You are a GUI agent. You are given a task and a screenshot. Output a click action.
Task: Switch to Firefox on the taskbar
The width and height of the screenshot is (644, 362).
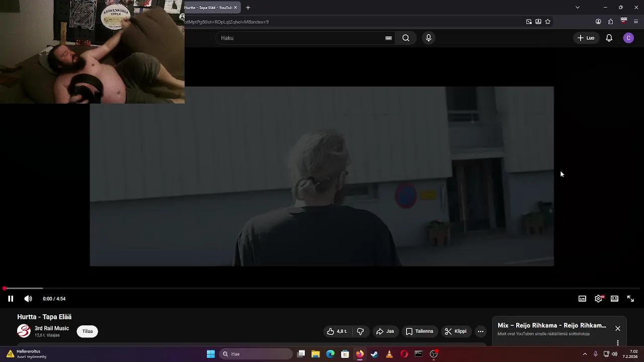click(x=360, y=354)
